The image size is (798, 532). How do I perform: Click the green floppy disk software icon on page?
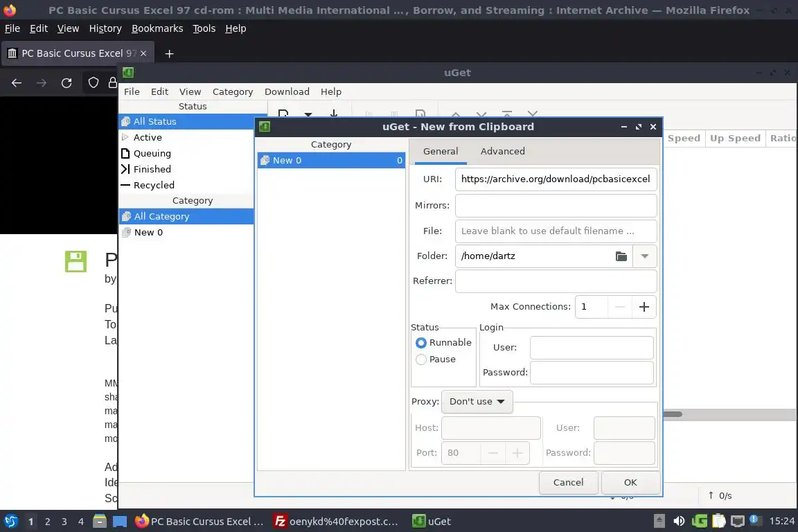pos(76,262)
